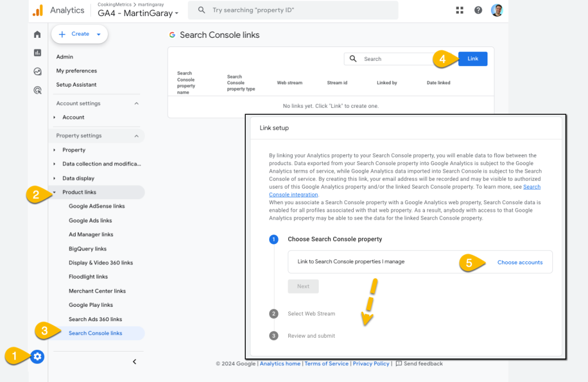Open Google AdSense links

[96, 206]
